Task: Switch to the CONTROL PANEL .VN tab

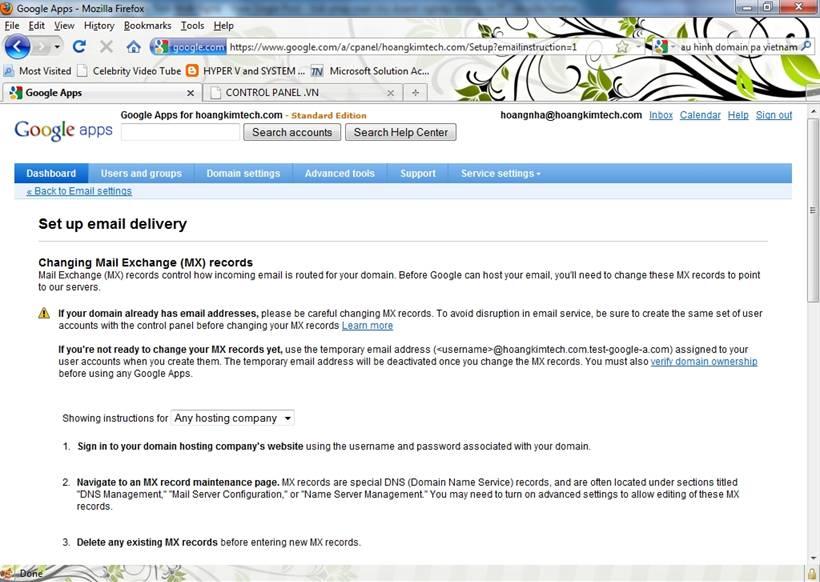Action: (x=302, y=93)
